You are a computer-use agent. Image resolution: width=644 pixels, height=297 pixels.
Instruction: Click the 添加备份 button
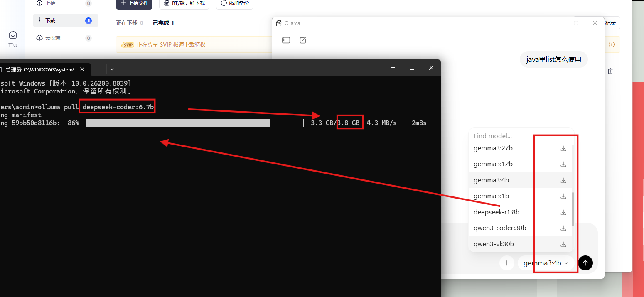(235, 3)
